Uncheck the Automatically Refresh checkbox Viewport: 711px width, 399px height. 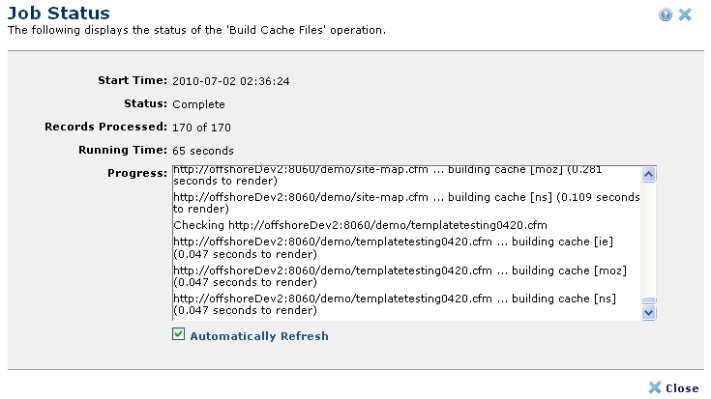178,334
